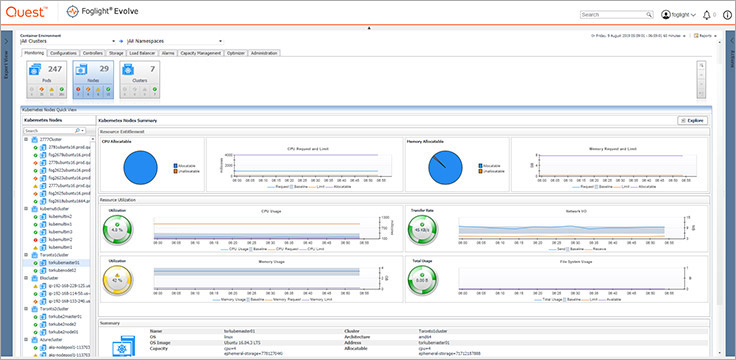736x360 pixels.
Task: Switch to Capacity Management tab
Action: (200, 53)
